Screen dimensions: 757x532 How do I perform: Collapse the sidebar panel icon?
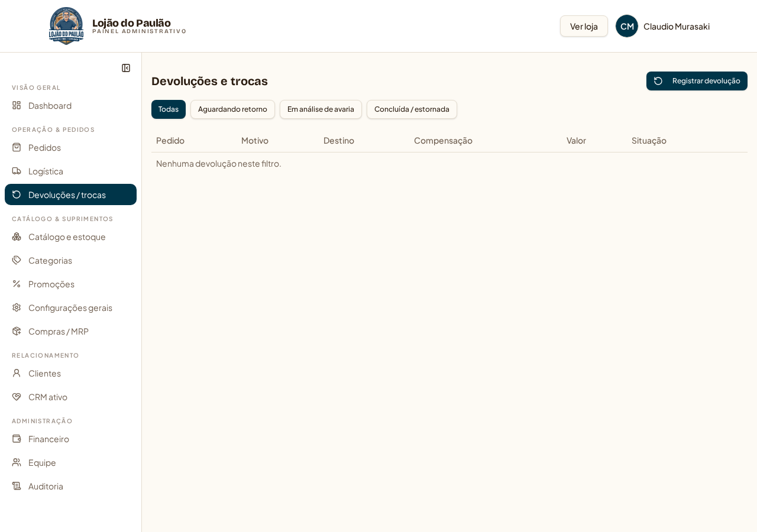pos(126,68)
